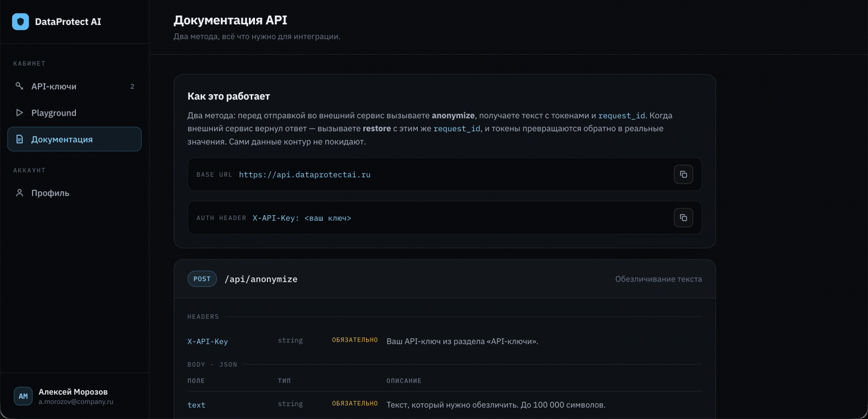The image size is (868, 419).
Task: Click the bold anonymize word in the description
Action: click(x=453, y=115)
